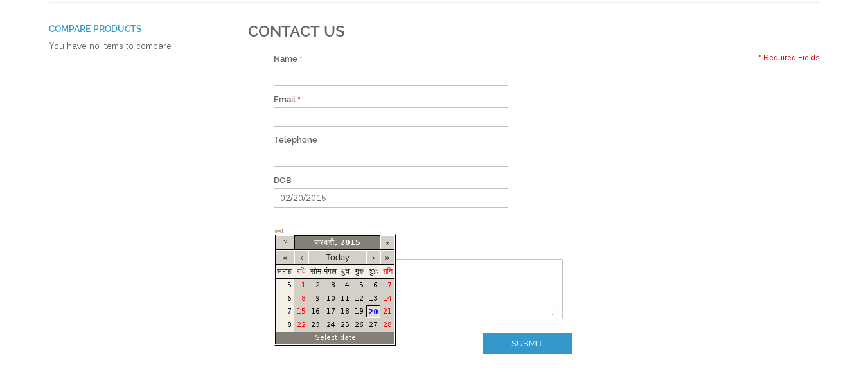Go to previous month in calendar
This screenshot has width=868, height=372.
(x=301, y=258)
